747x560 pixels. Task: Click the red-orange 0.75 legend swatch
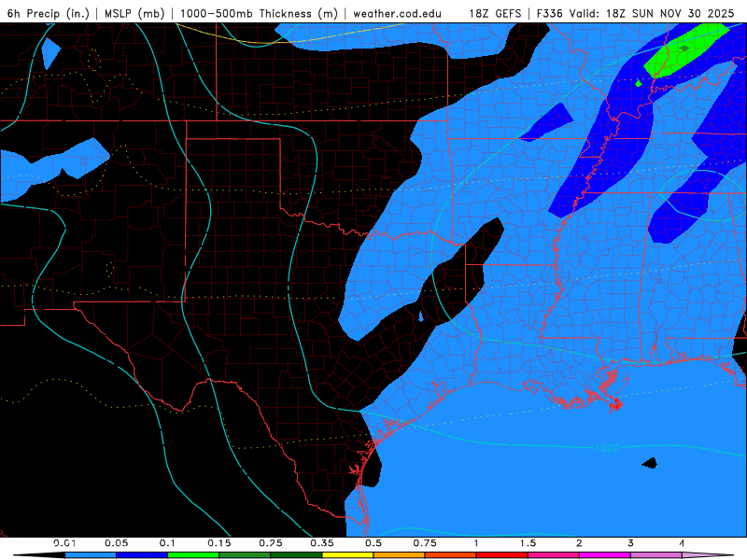coord(451,555)
